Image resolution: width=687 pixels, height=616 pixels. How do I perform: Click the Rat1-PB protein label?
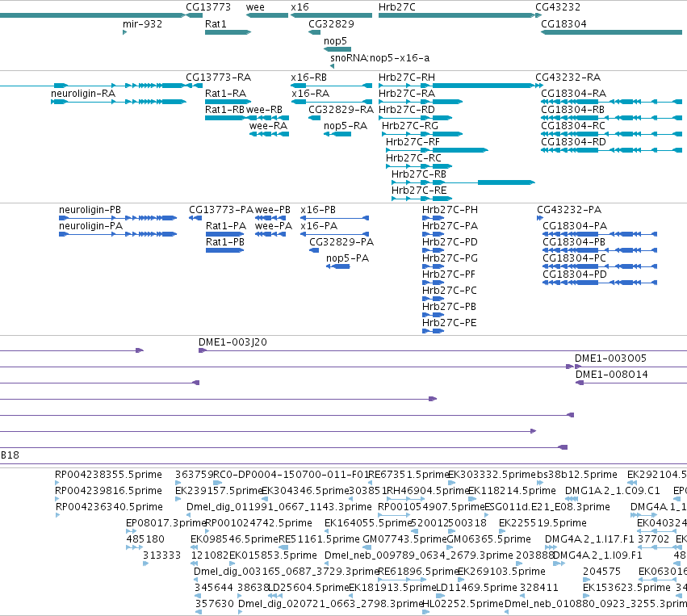click(x=225, y=243)
